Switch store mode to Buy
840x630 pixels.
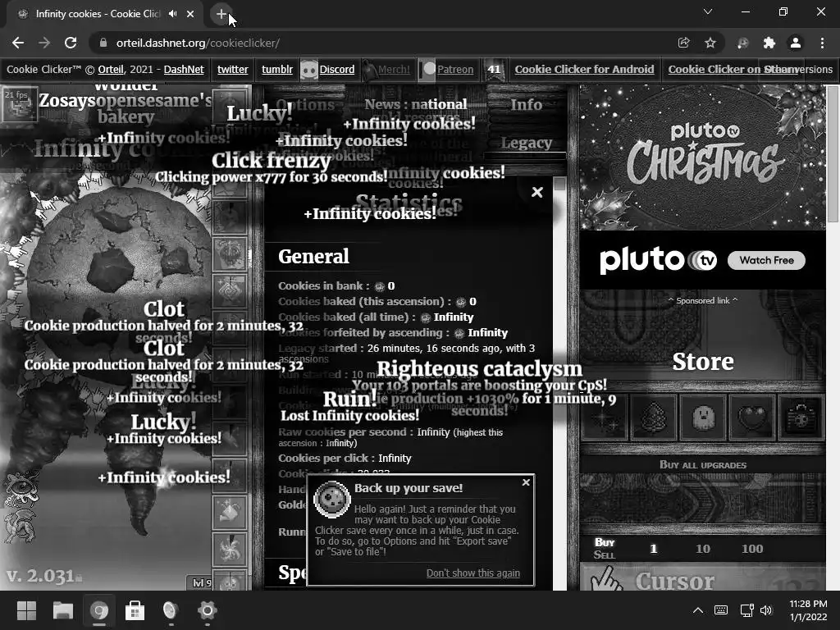click(x=605, y=542)
